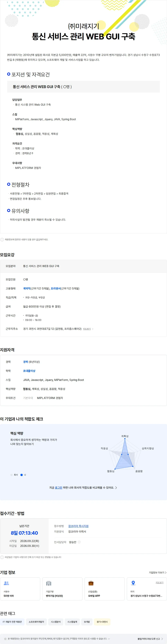
Task: Click the location pin icon in 위치 card
Action: click(x=133, y=583)
